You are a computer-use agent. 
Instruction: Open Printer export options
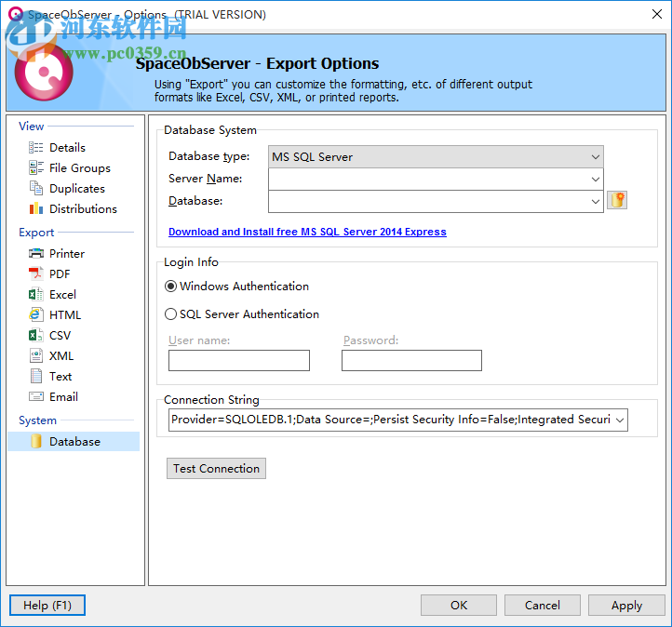click(67, 254)
